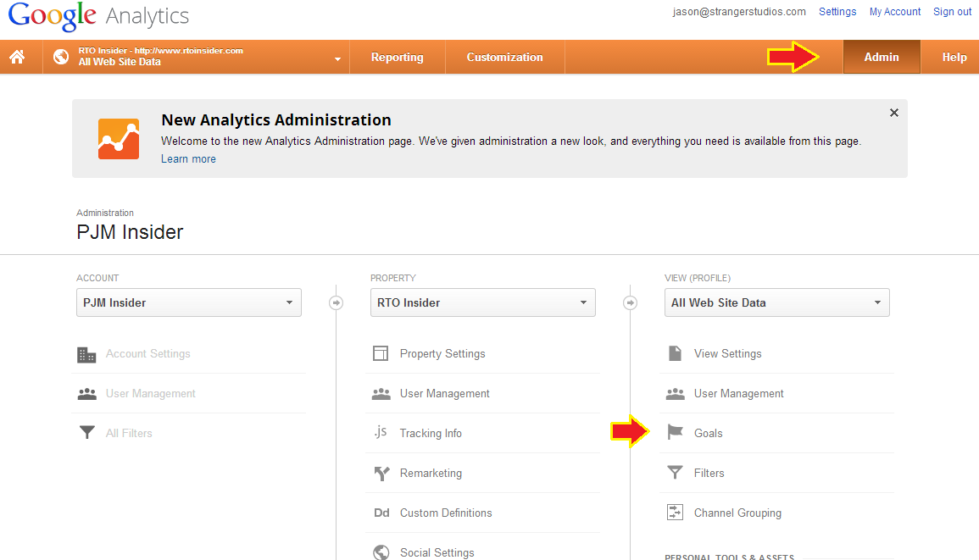Click the property User Management people icon
The height and width of the screenshot is (560, 979).
pos(381,394)
